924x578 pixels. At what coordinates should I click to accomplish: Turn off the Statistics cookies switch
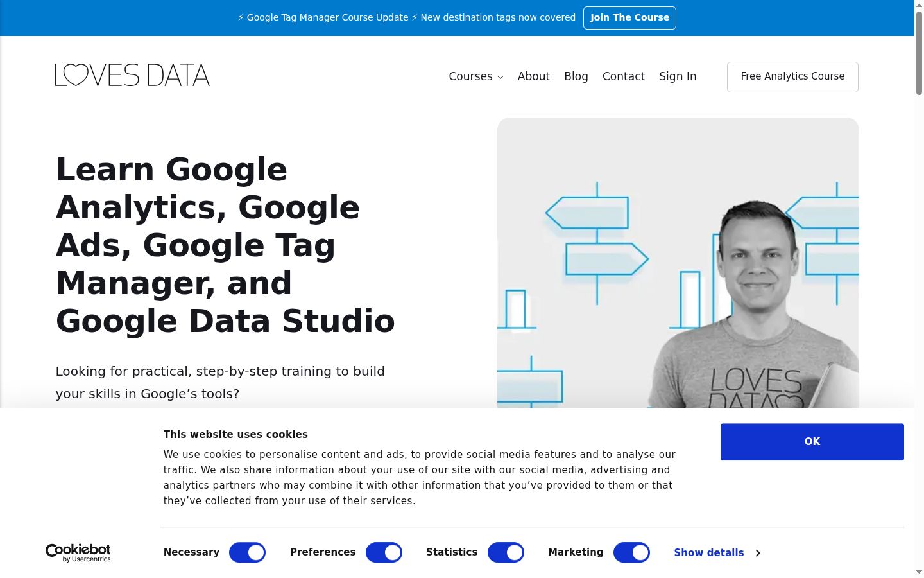506,552
